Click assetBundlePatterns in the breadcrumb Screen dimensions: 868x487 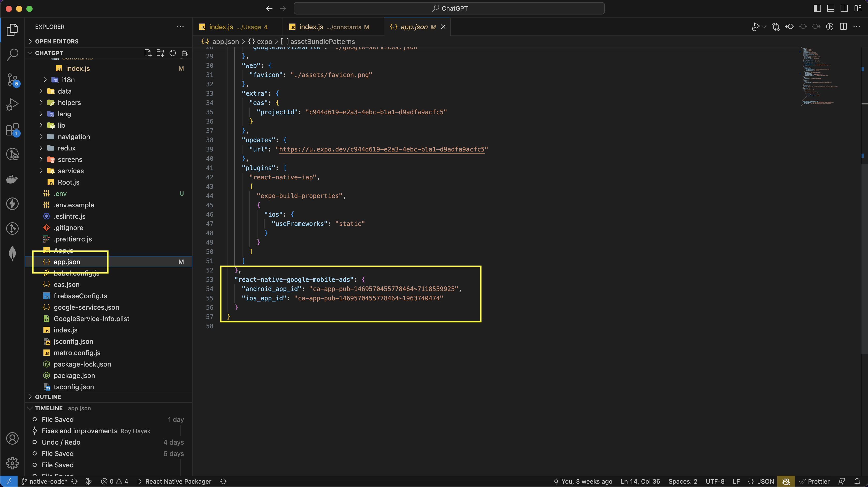(323, 41)
